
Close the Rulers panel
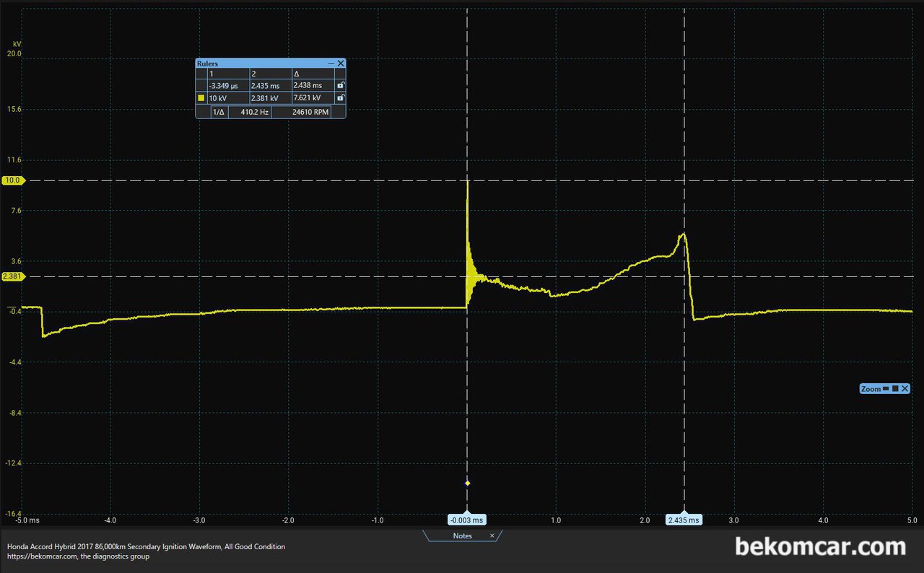341,64
